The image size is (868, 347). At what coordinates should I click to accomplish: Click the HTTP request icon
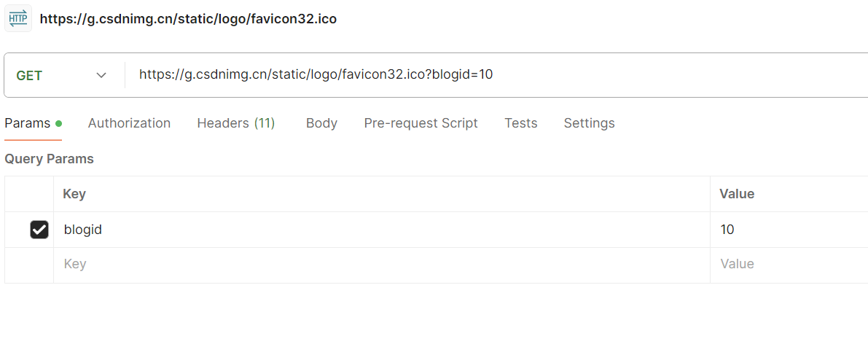point(18,18)
